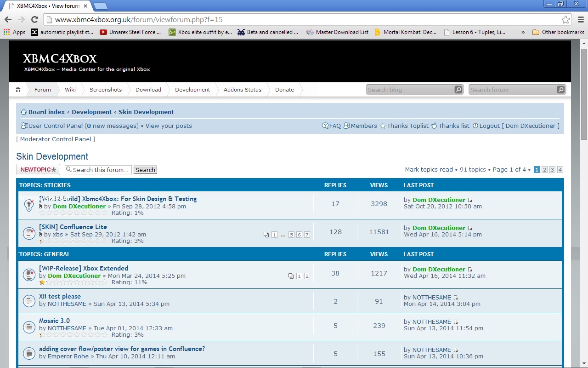Click the Search forum input field
The width and height of the screenshot is (588, 368).
[x=513, y=90]
